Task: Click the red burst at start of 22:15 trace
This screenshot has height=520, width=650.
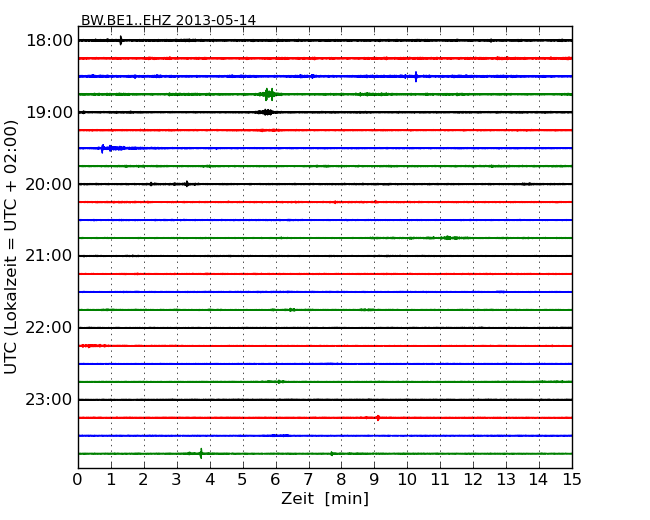Action: tap(93, 345)
